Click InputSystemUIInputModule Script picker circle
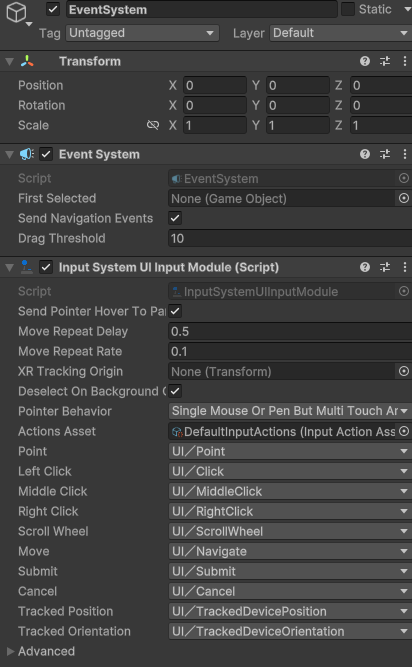The image size is (412, 667). pyautogui.click(x=403, y=291)
